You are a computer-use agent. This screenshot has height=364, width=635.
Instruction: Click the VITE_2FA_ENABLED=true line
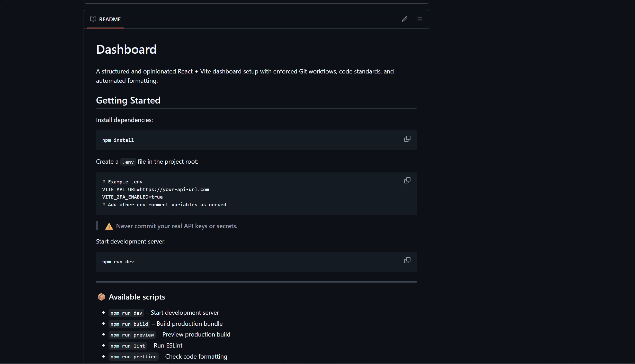pos(132,197)
